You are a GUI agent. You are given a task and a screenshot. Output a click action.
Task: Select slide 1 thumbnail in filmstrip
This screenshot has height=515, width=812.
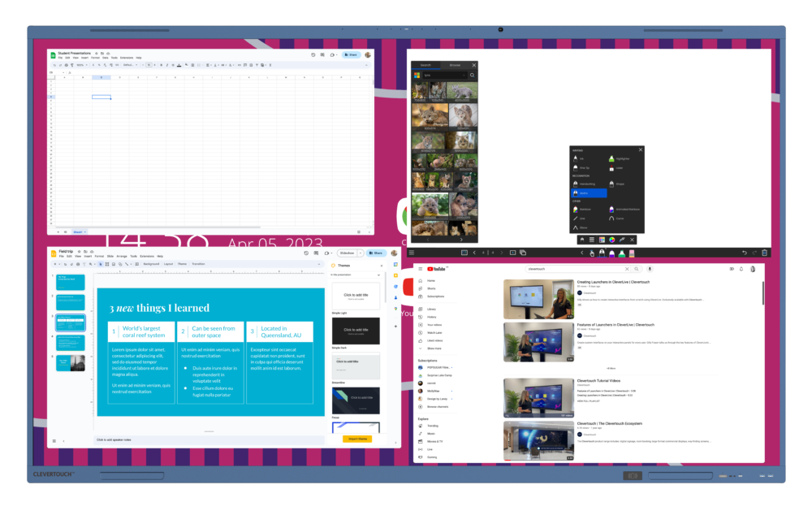71,282
